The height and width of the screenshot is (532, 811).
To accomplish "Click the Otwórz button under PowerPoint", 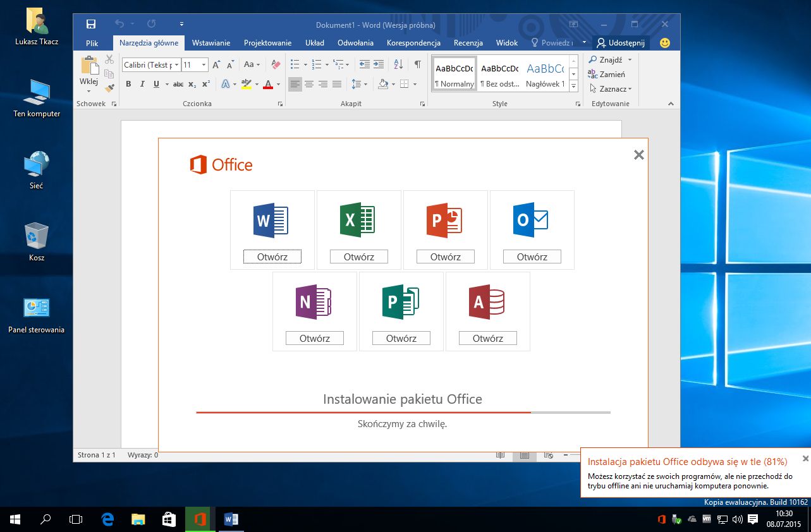I will tap(446, 257).
